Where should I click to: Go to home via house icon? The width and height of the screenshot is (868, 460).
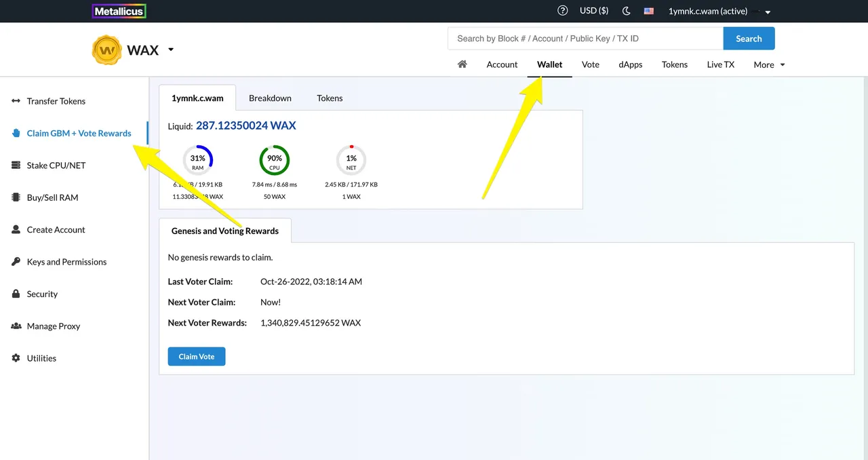pos(462,64)
